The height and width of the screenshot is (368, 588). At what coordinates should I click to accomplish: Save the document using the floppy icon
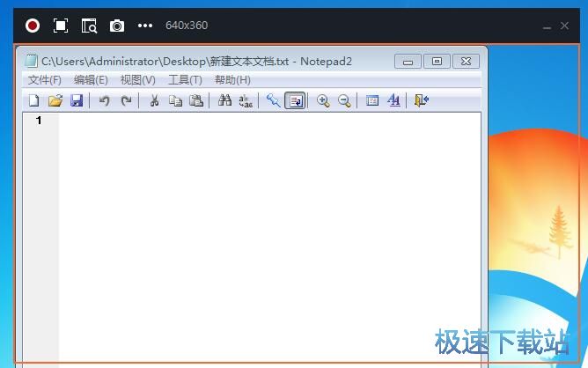(x=77, y=100)
